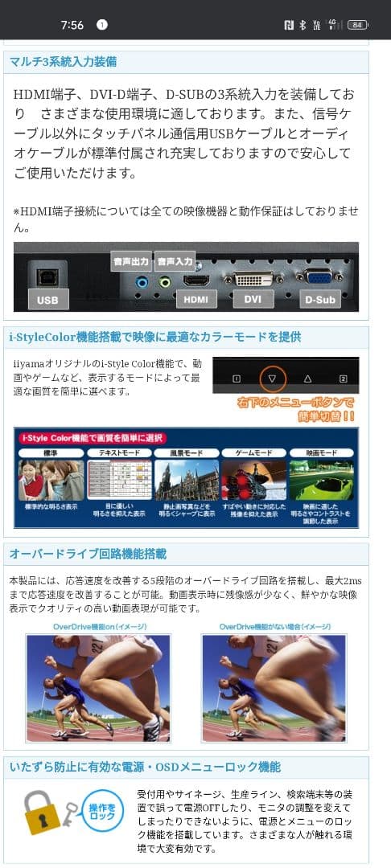
Task: Tap the 操作をロック circle badge
Action: click(x=103, y=812)
